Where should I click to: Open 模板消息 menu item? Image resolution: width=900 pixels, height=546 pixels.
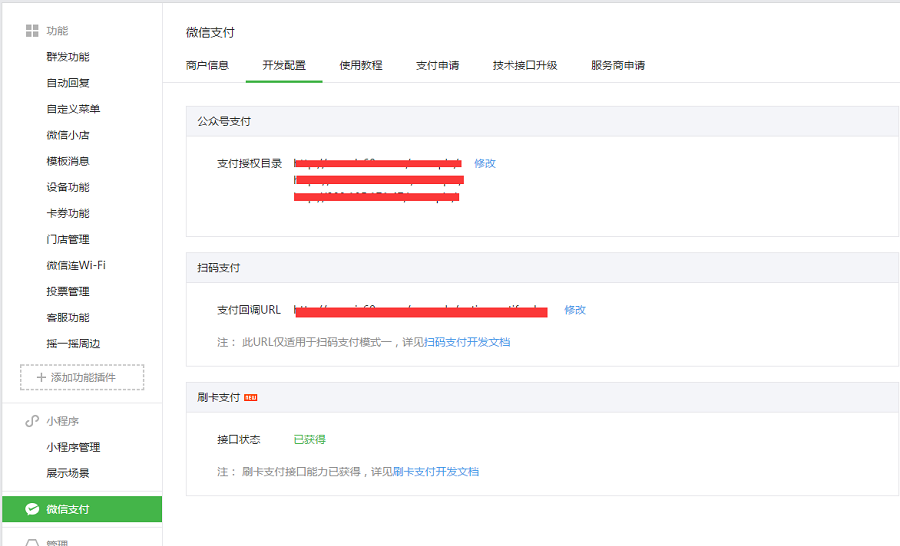(68, 161)
